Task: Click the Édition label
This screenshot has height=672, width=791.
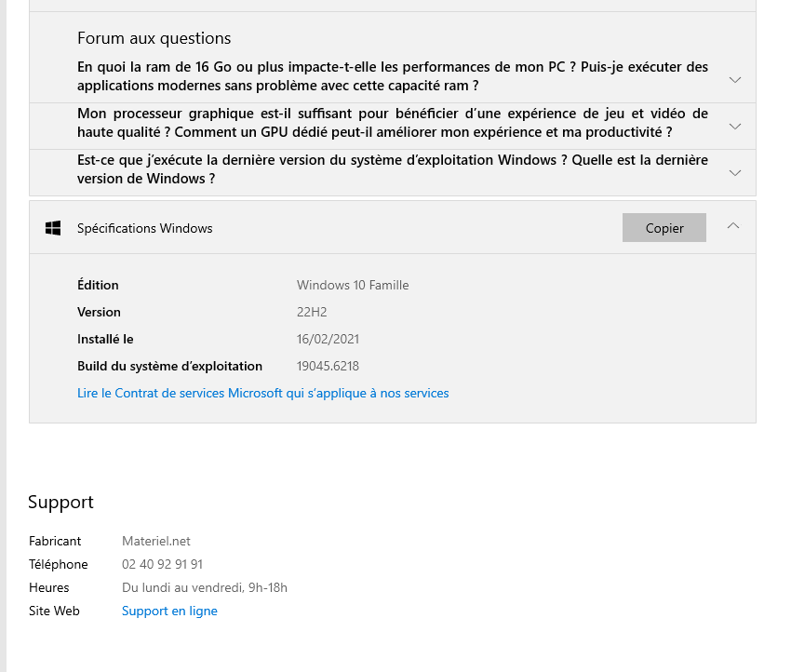Action: point(98,285)
